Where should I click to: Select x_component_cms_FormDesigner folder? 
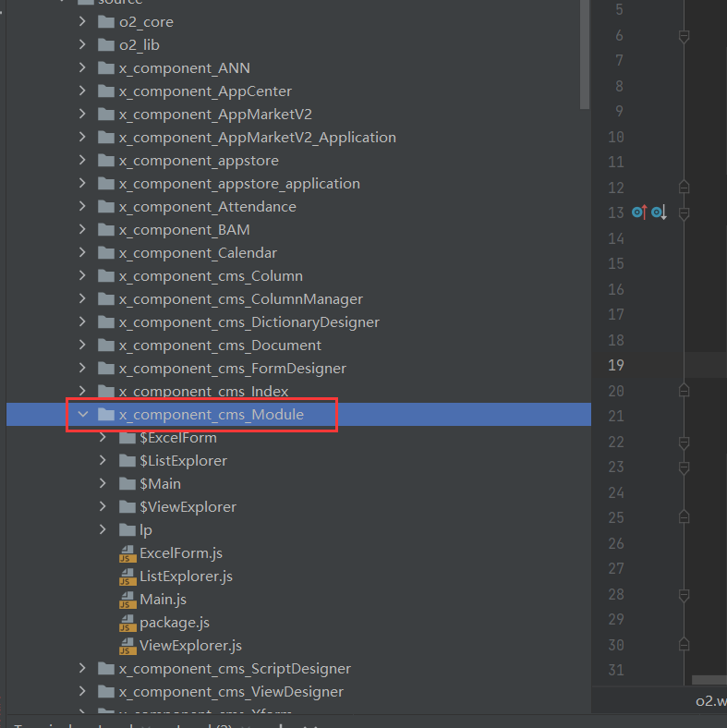[232, 369]
